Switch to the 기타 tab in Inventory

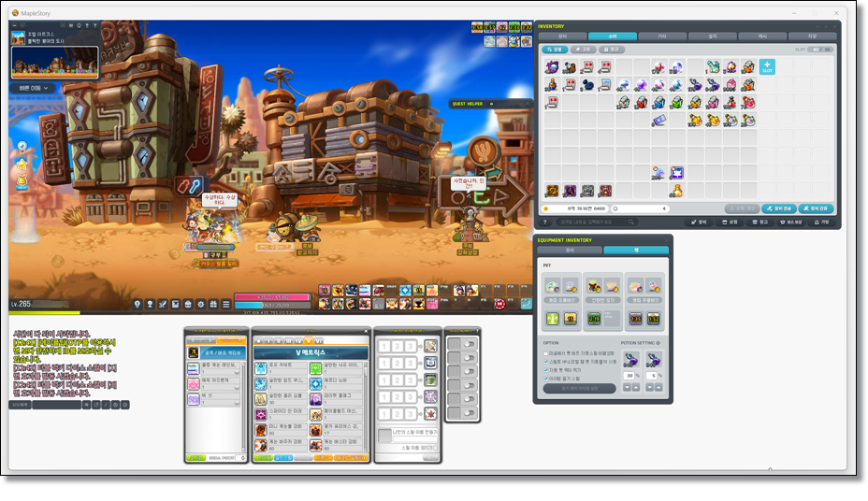(662, 36)
